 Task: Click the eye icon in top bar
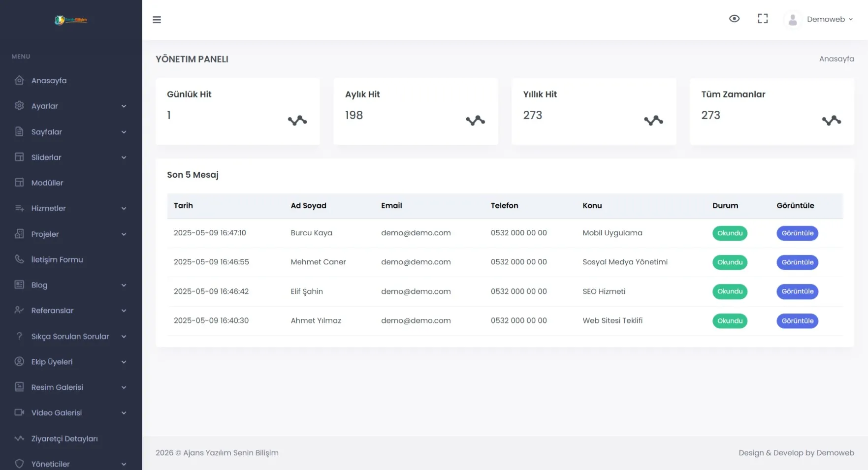pyautogui.click(x=734, y=19)
